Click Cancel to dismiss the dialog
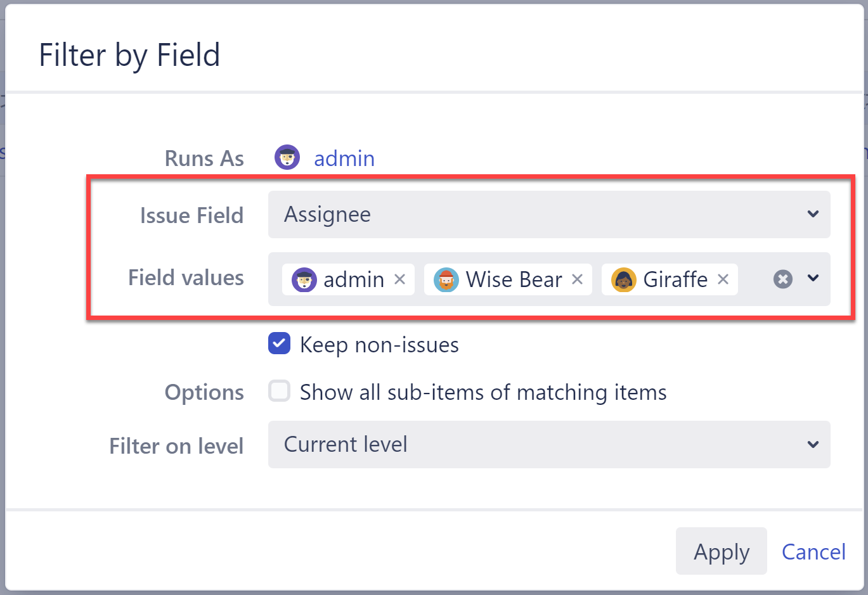Screen dimensions: 868x595 [813, 552]
